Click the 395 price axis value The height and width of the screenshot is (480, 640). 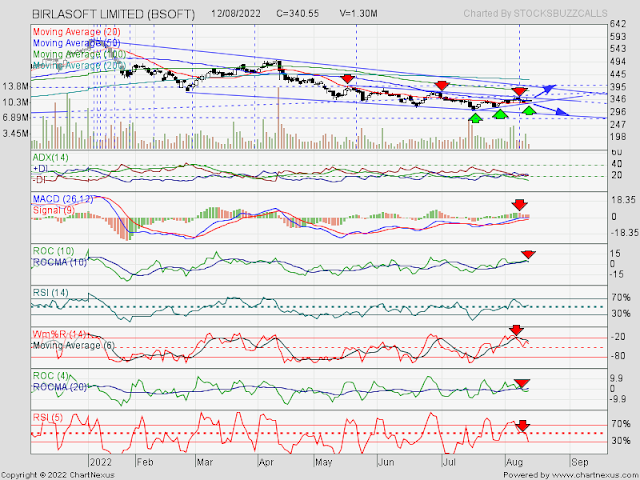(618, 87)
